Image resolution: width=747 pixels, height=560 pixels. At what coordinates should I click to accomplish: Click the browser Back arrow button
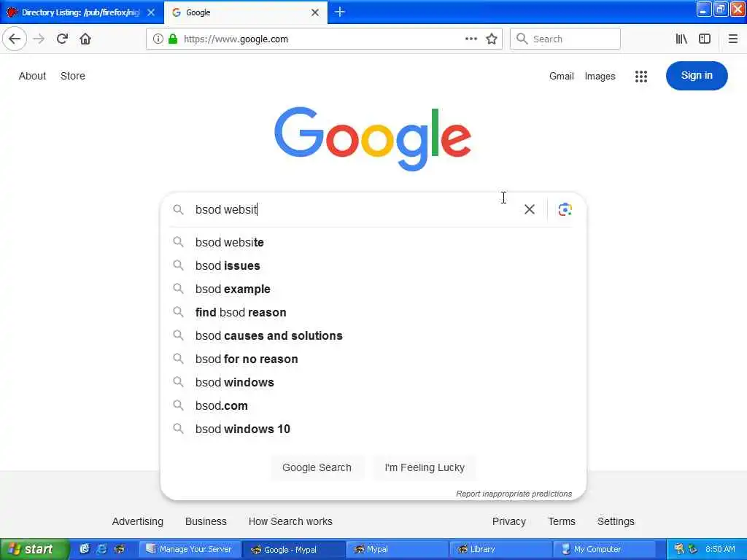click(15, 39)
